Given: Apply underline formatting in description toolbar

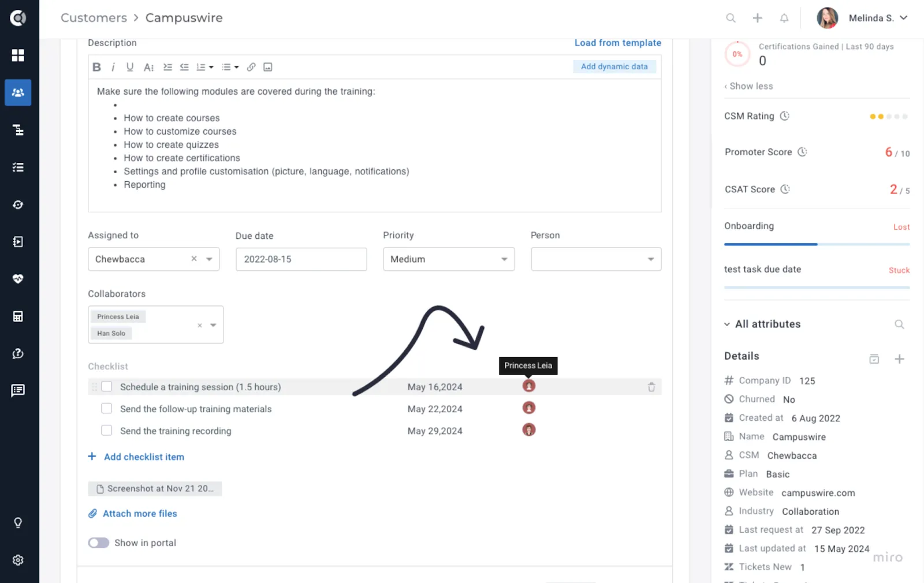Looking at the screenshot, I should click(130, 67).
